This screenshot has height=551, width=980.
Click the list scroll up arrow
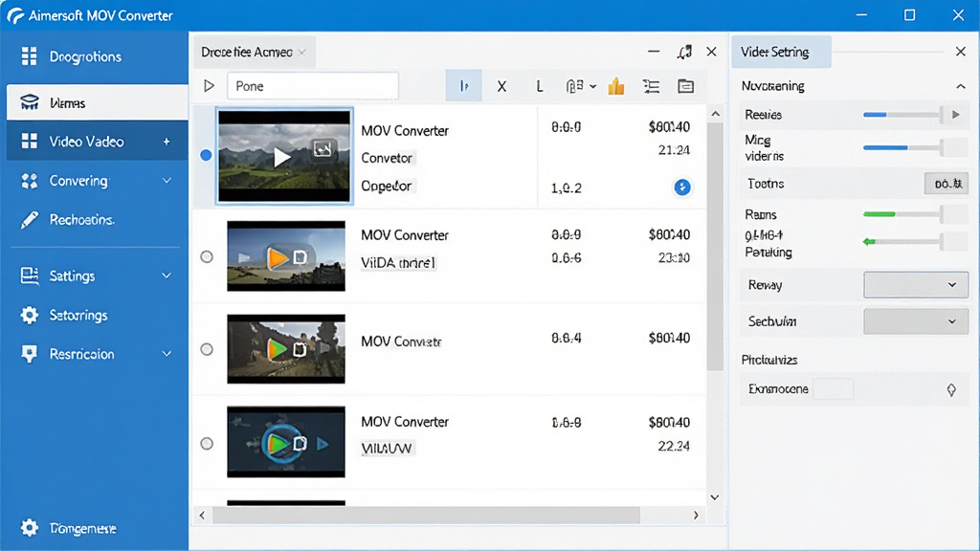[716, 114]
